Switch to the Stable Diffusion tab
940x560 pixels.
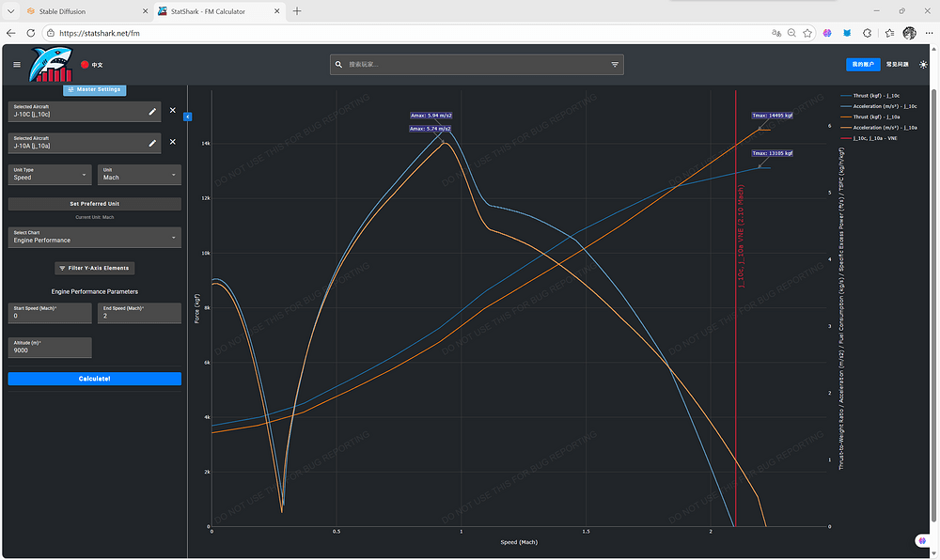coord(75,11)
